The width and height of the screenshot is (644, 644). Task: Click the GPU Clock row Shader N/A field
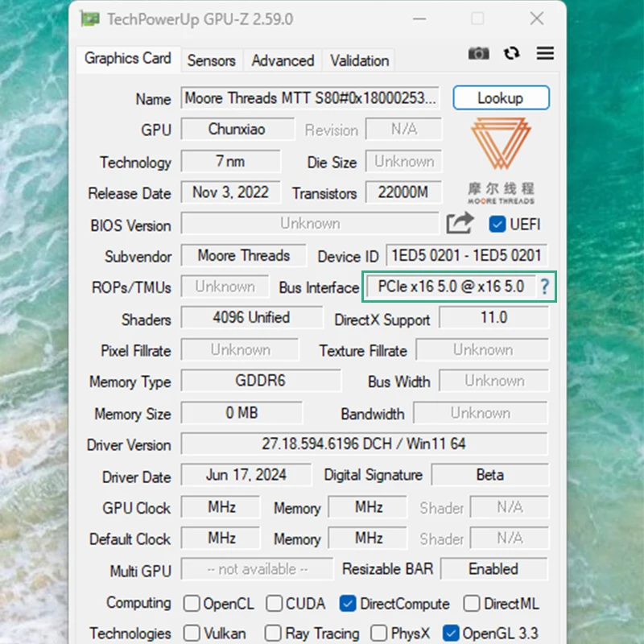[x=510, y=507]
